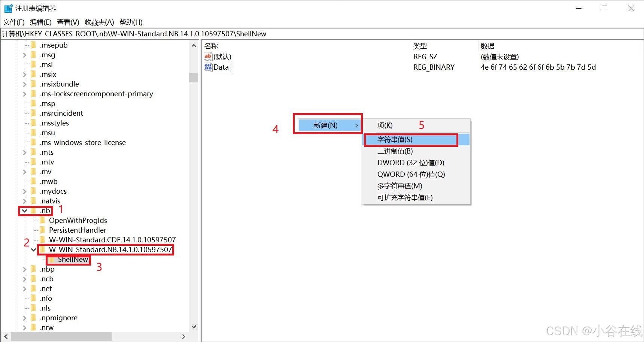Screen dimensions: 644x342
Task: Click the .natvis folder icon
Action: (34, 201)
